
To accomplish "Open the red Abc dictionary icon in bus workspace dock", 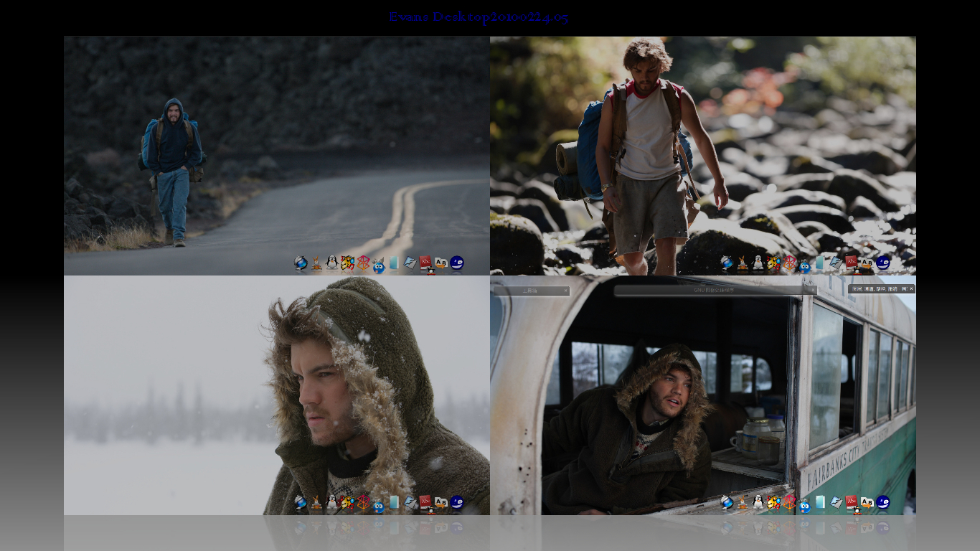I will click(852, 503).
